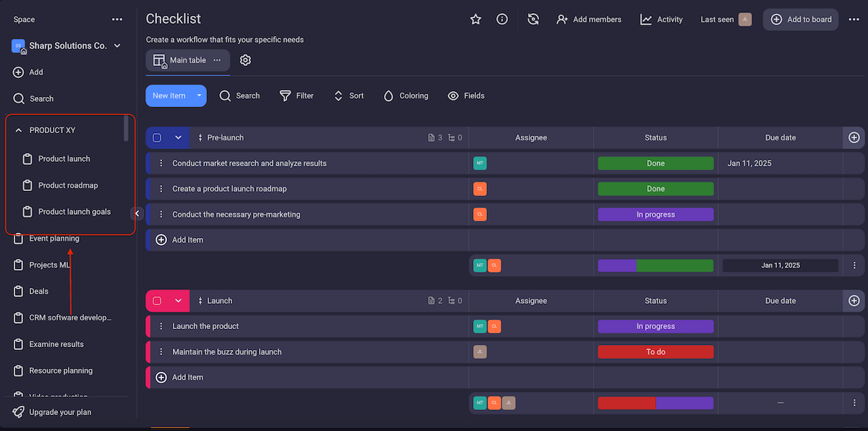868x431 pixels.
Task: Open Product roadmap in the sidebar
Action: click(x=68, y=185)
